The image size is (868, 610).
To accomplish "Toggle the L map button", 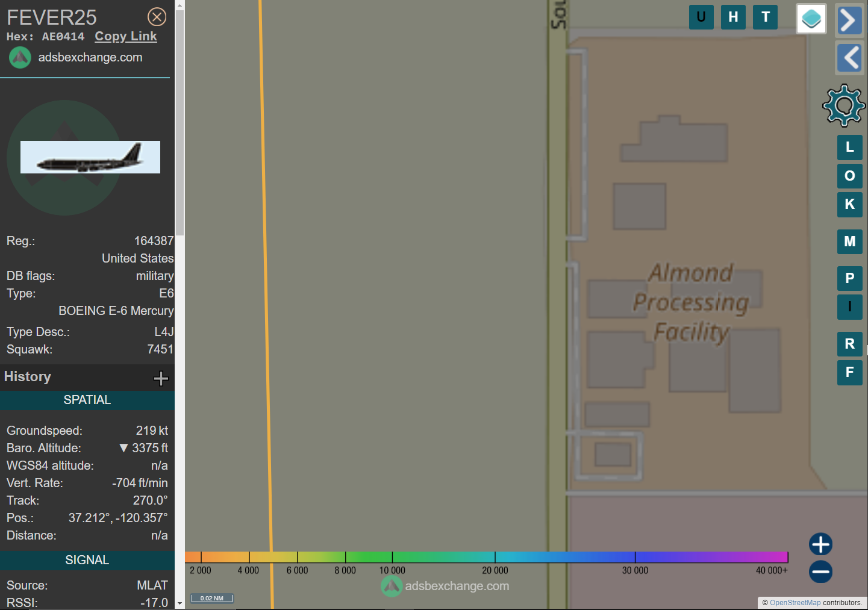I will (x=850, y=147).
